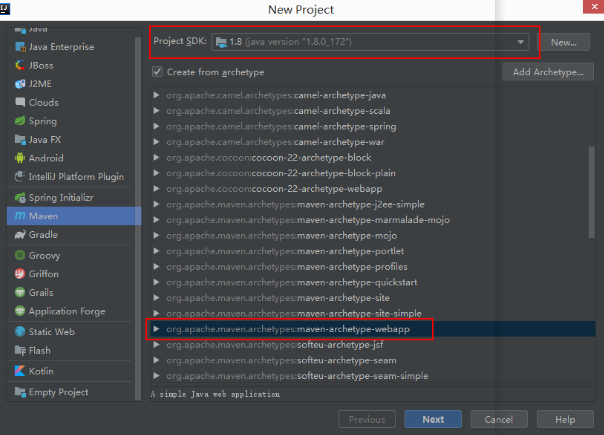The image size is (604, 435).
Task: Expand maven-archetype-j2ee-simple node
Action: [x=156, y=204]
